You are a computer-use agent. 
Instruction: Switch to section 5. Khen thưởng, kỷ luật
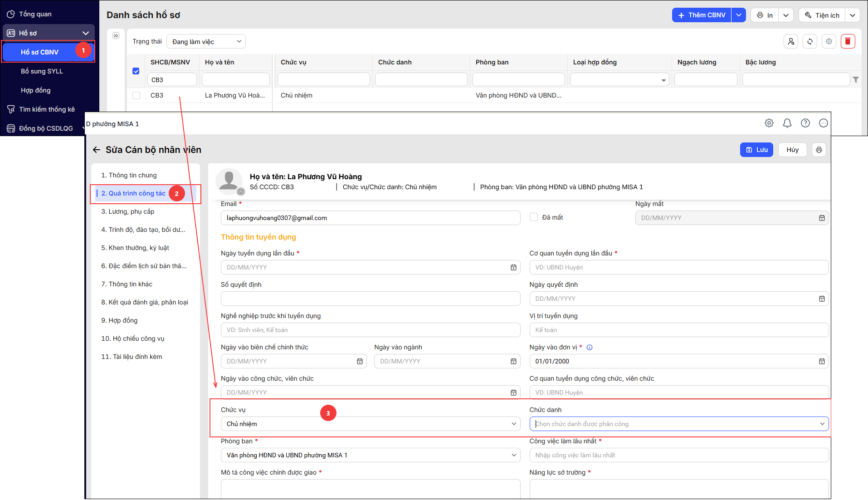pos(135,248)
